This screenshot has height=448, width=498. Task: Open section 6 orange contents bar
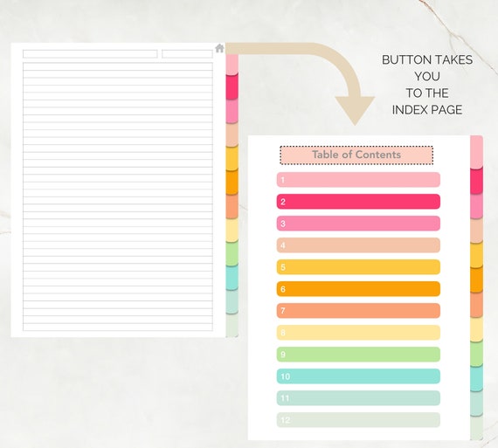[358, 289]
